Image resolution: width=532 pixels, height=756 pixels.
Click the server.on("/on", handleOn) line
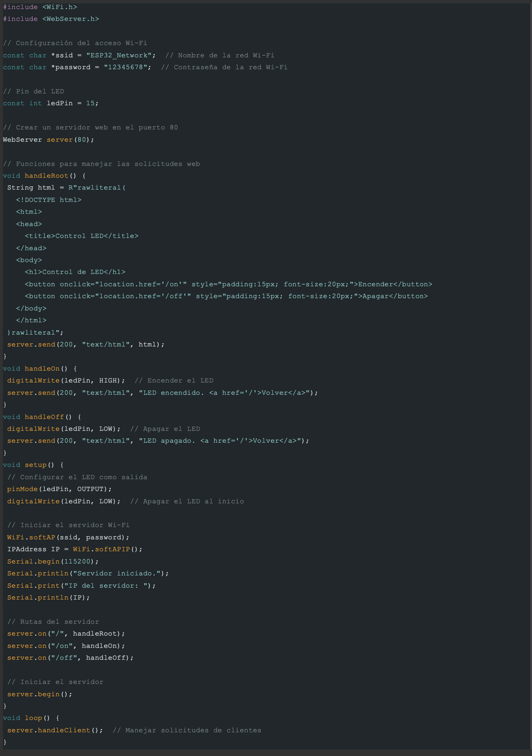[66, 646]
